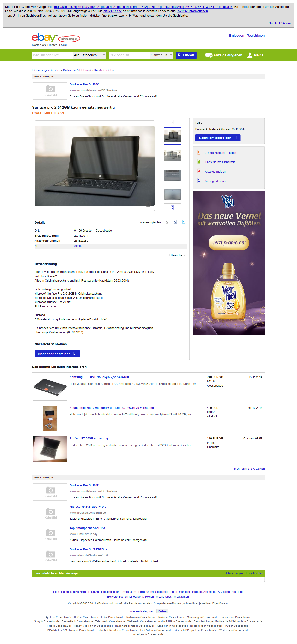Viewport: 297px width, 644px height.
Task: Click the printer icon beside Anzeige drucken
Action: 199,181
